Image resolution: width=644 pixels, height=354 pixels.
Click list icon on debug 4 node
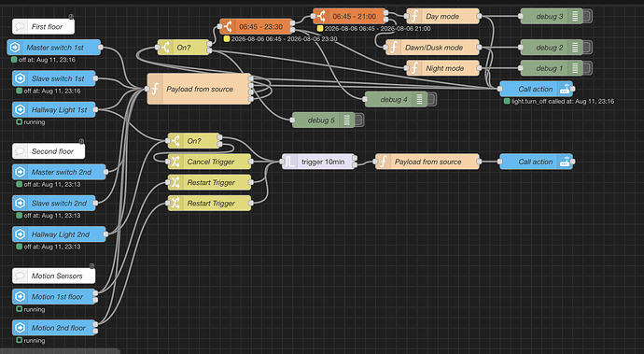point(419,100)
